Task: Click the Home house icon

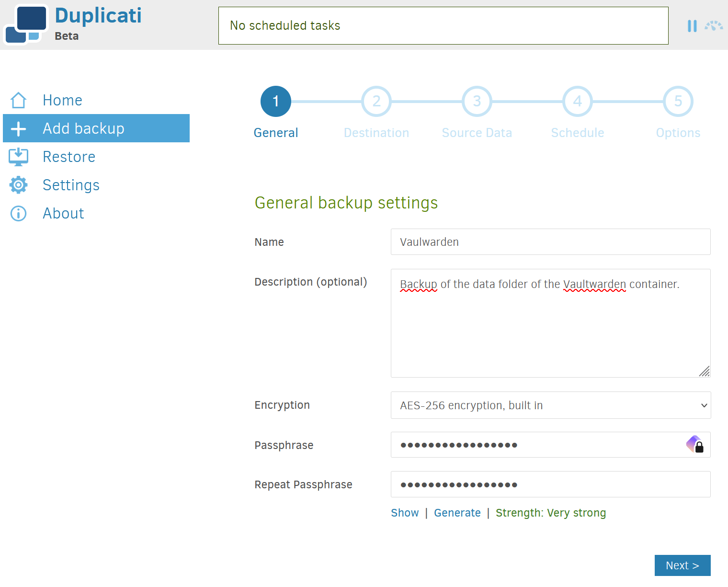Action: 19,100
